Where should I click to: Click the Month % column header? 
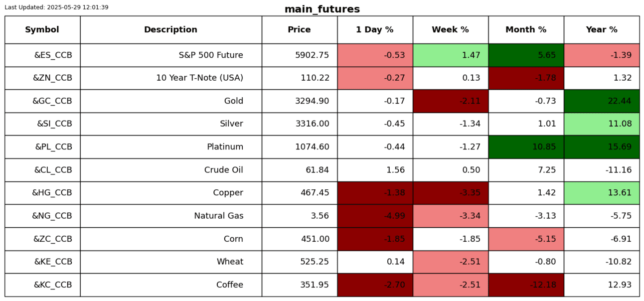pyautogui.click(x=526, y=30)
